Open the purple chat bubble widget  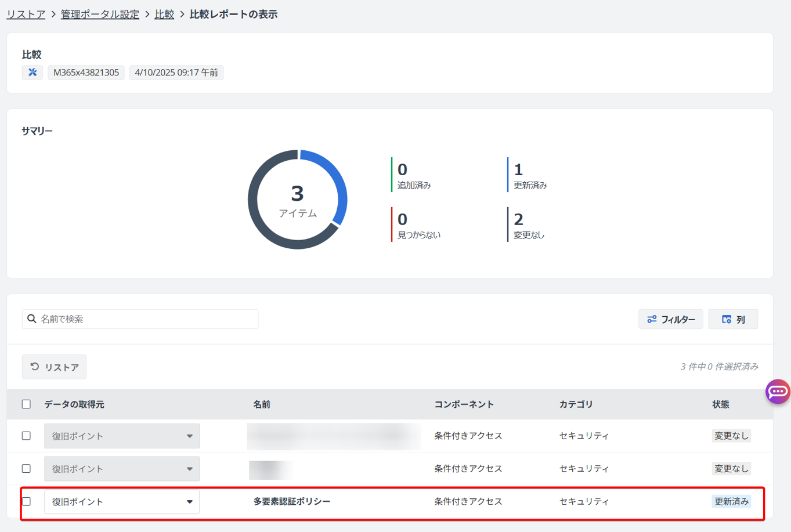[x=778, y=392]
